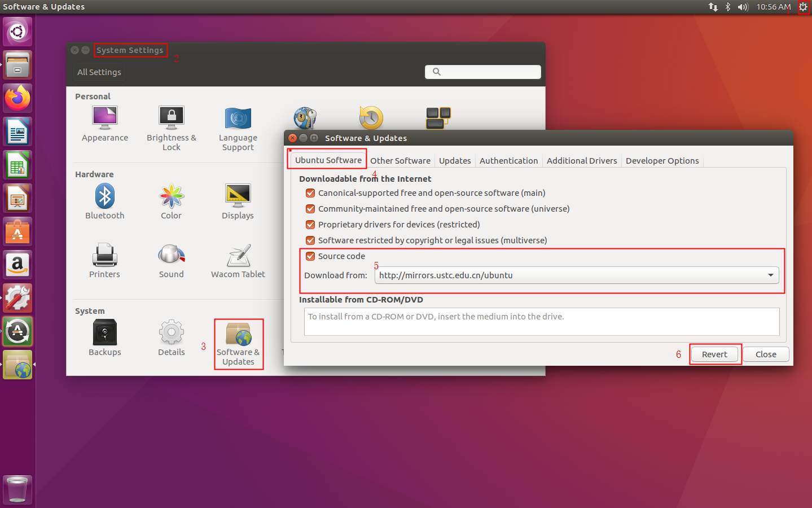Open Wacom Tablet settings
This screenshot has width=812, height=508.
point(238,261)
